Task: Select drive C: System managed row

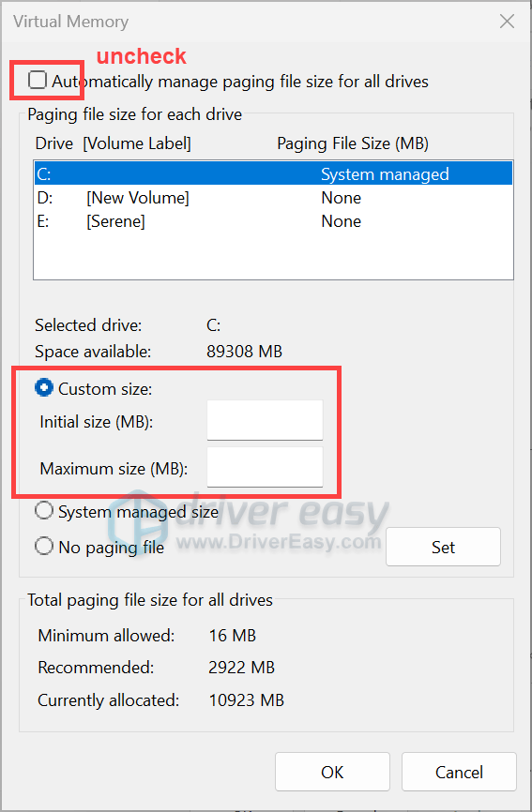Action: [x=274, y=174]
